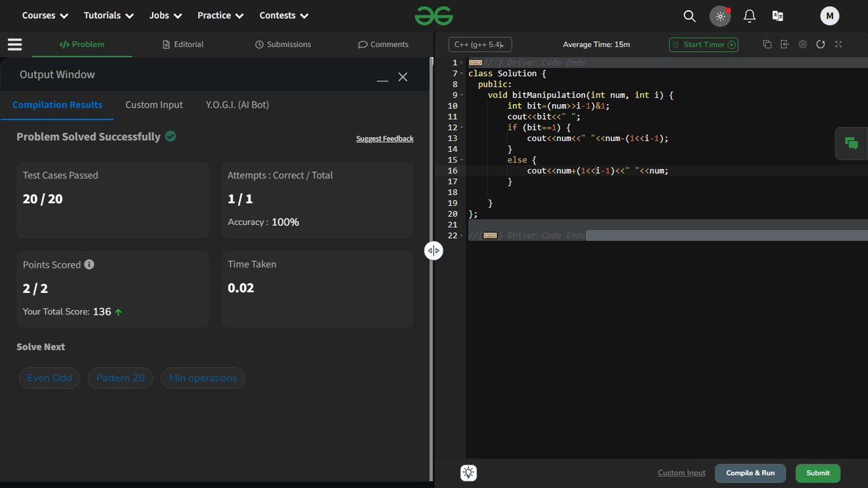Reset code with the refresh icon
868x488 pixels.
(x=820, y=44)
